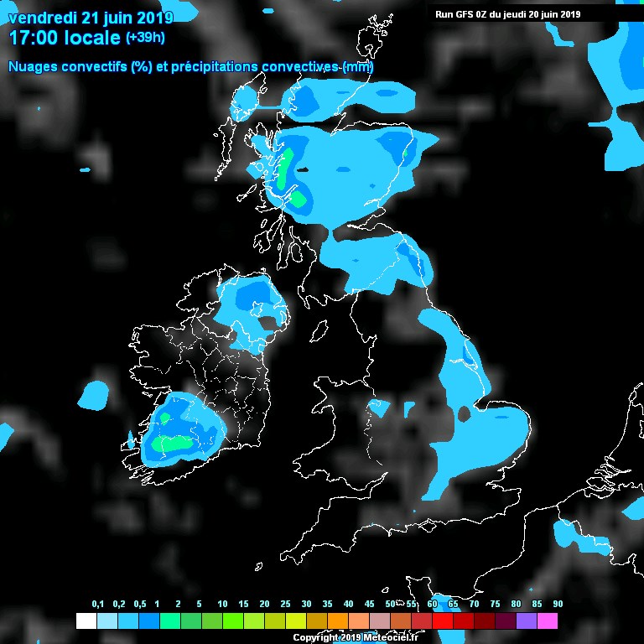Select the '(+39h)' forecast offset text
Image resolution: width=644 pixels, height=644 pixels.
pyautogui.click(x=144, y=38)
